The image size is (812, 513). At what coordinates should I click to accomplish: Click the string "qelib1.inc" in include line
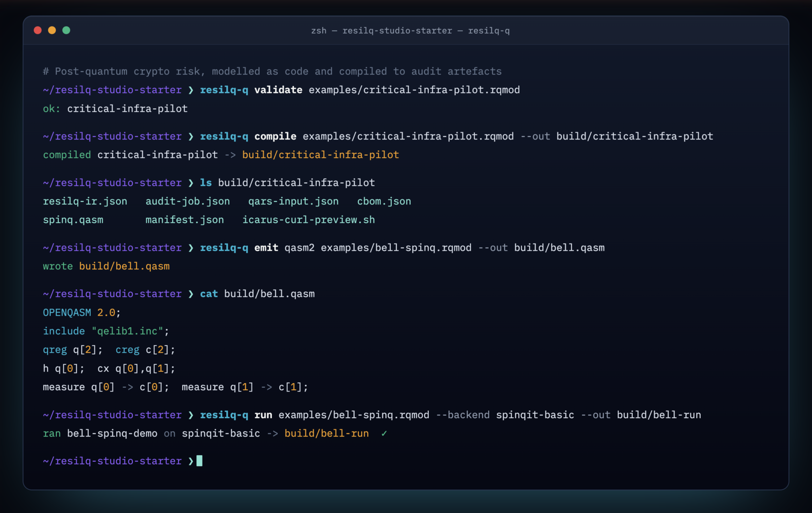point(127,331)
